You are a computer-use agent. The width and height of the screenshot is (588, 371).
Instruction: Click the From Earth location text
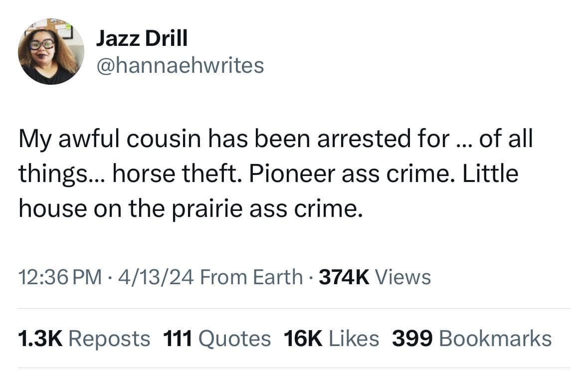coord(251,277)
